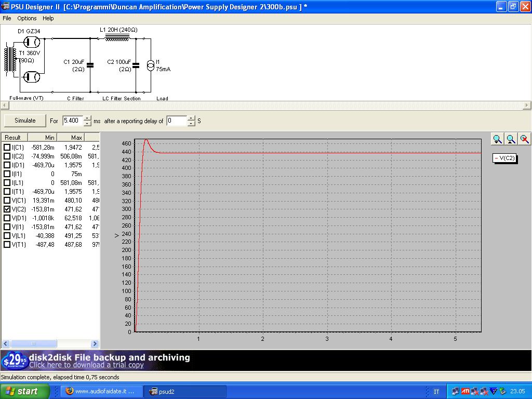Tick the V(T1) result checkbox

pos(7,244)
